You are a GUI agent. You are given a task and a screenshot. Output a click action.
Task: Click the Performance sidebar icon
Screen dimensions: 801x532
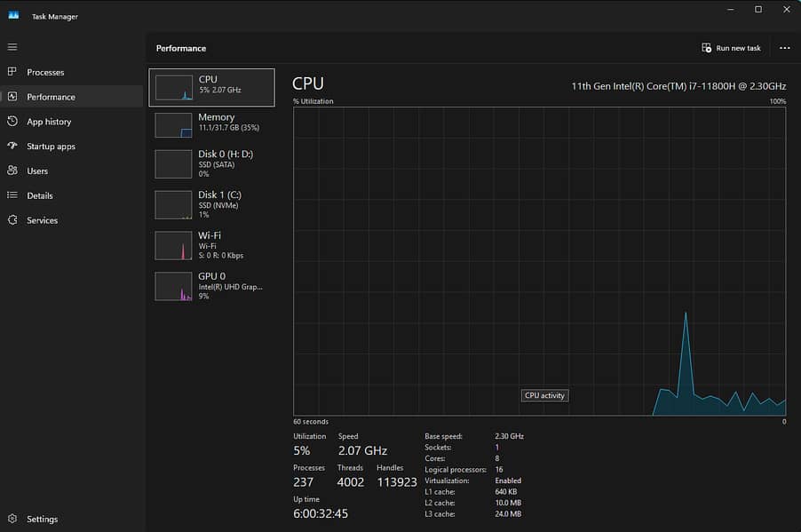pos(12,97)
